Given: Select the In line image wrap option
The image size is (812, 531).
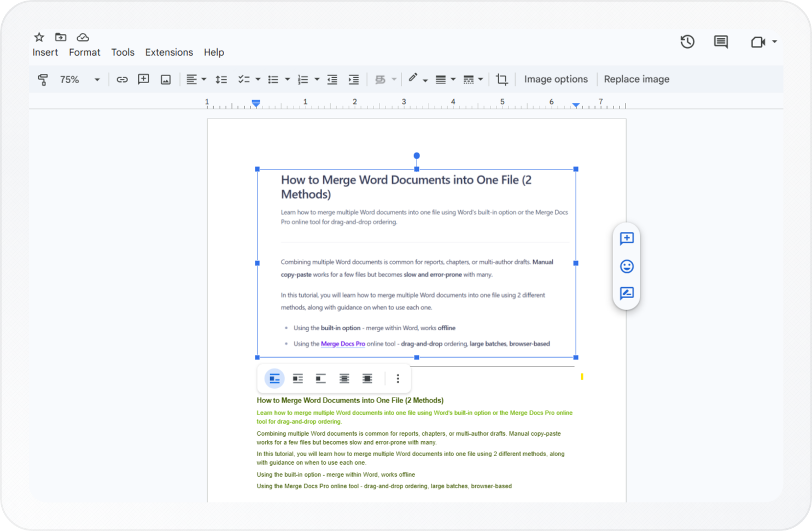Looking at the screenshot, I should (274, 378).
